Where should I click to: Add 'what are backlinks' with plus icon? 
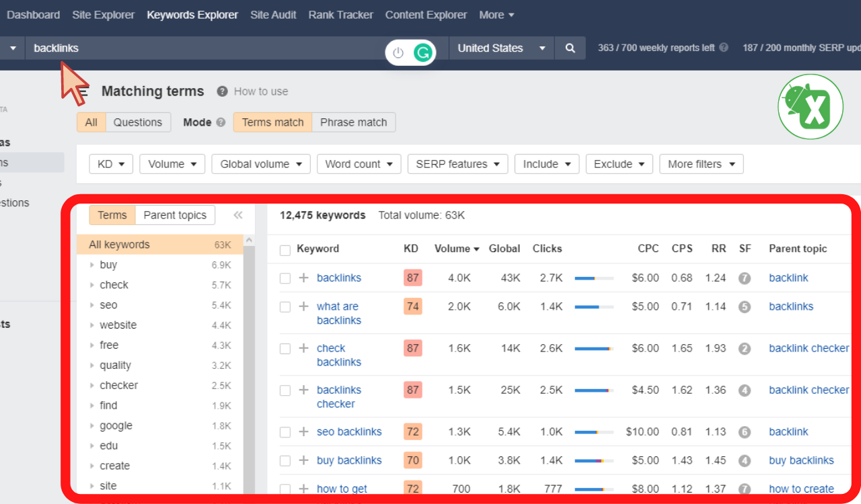click(303, 306)
